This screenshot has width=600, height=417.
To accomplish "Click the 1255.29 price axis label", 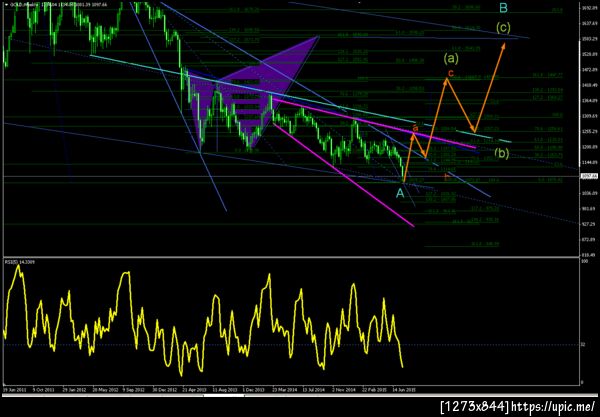I will pyautogui.click(x=588, y=131).
